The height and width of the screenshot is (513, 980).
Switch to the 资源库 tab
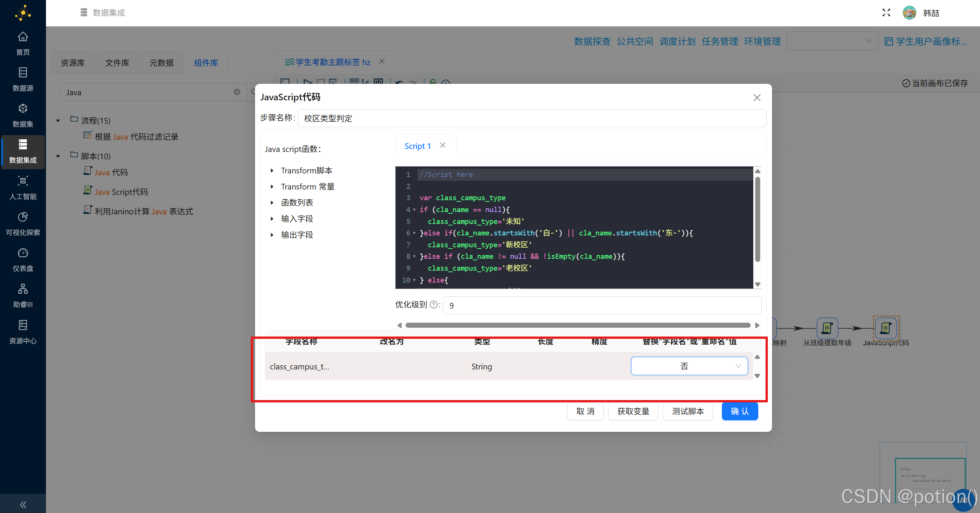tap(73, 63)
